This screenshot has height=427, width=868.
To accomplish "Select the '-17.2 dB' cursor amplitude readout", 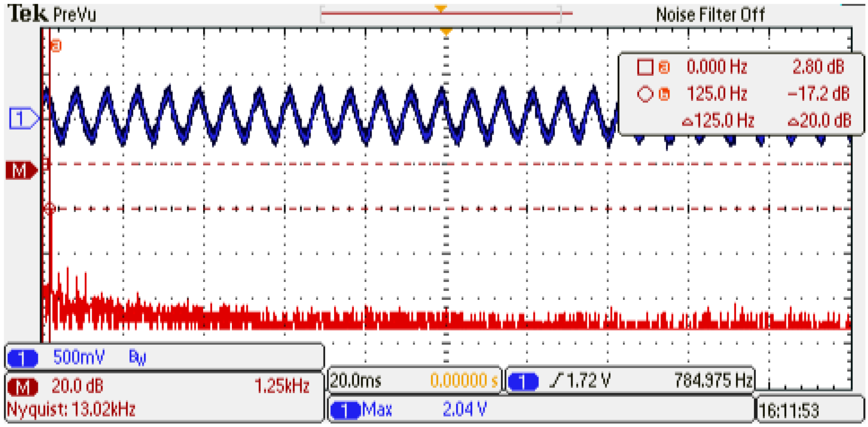I will [x=818, y=94].
